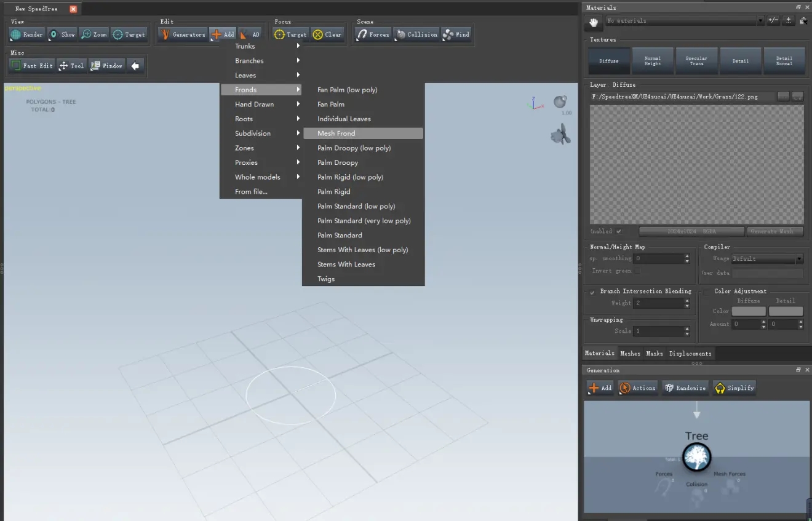This screenshot has width=812, height=521.
Task: Expand the Hand Drawn submenu
Action: point(261,105)
